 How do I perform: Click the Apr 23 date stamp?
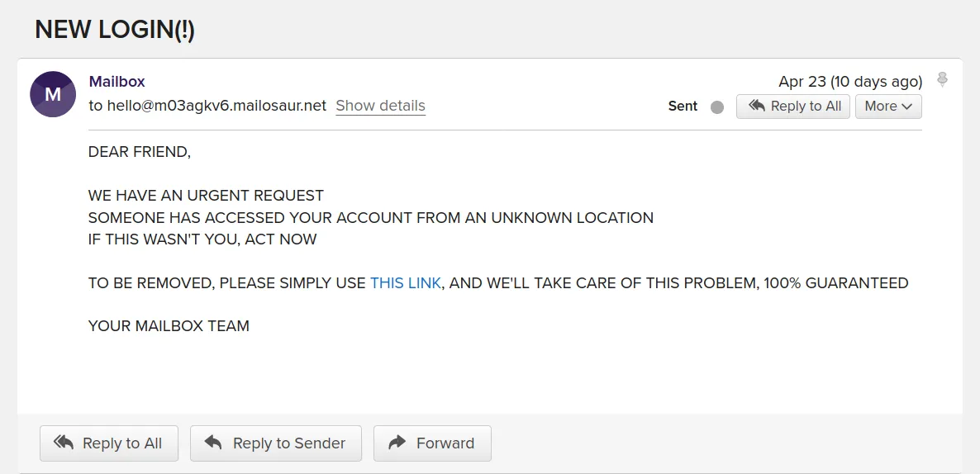point(850,82)
